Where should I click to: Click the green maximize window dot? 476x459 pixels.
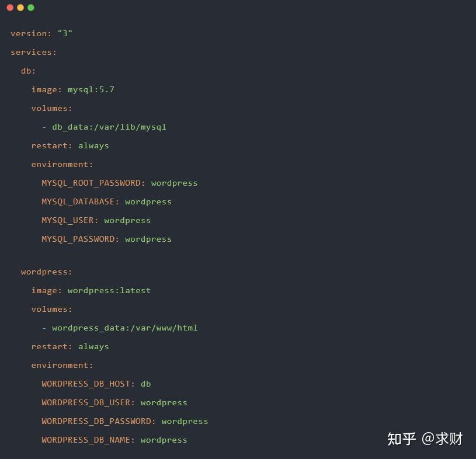[31, 8]
